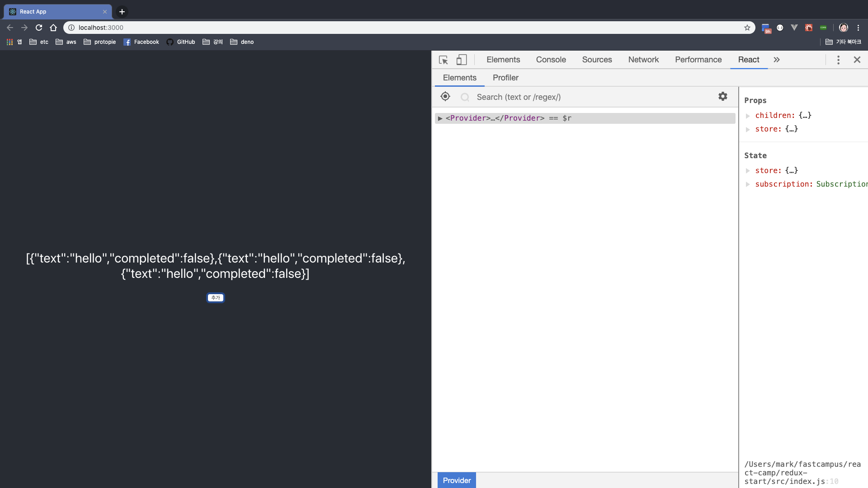Switch to the Console DevTools tab
868x488 pixels.
[551, 60]
